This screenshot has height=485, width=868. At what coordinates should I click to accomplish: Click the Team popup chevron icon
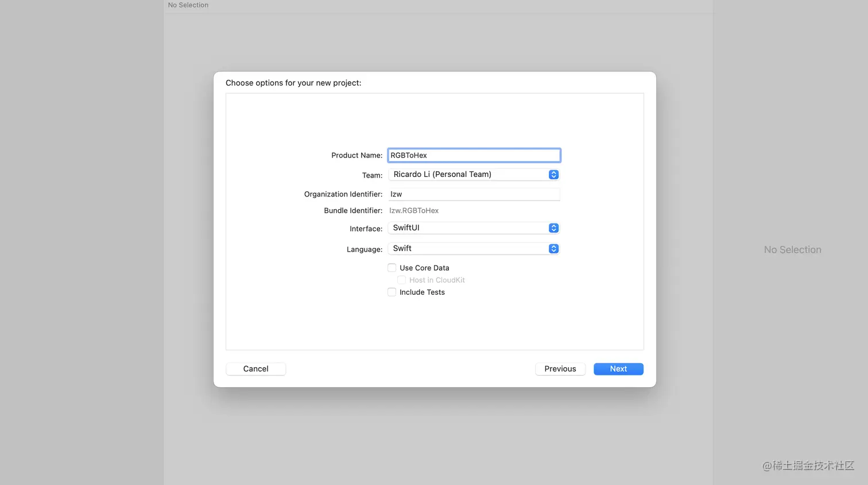(x=553, y=175)
